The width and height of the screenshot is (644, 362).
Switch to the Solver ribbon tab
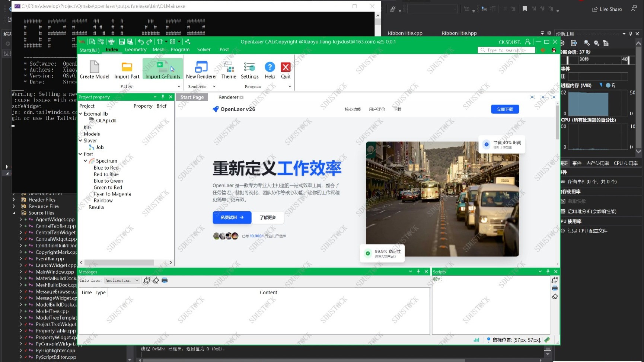(204, 49)
